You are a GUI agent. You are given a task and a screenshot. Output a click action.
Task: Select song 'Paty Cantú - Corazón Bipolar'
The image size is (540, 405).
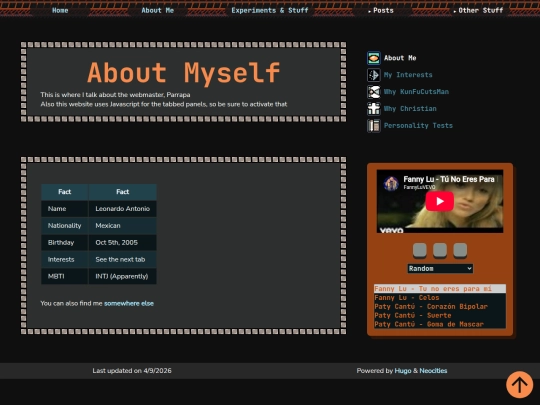[440, 307]
